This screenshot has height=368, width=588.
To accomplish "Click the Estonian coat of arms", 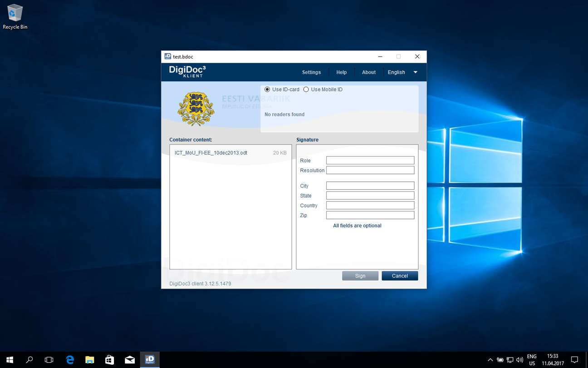I will point(196,109).
